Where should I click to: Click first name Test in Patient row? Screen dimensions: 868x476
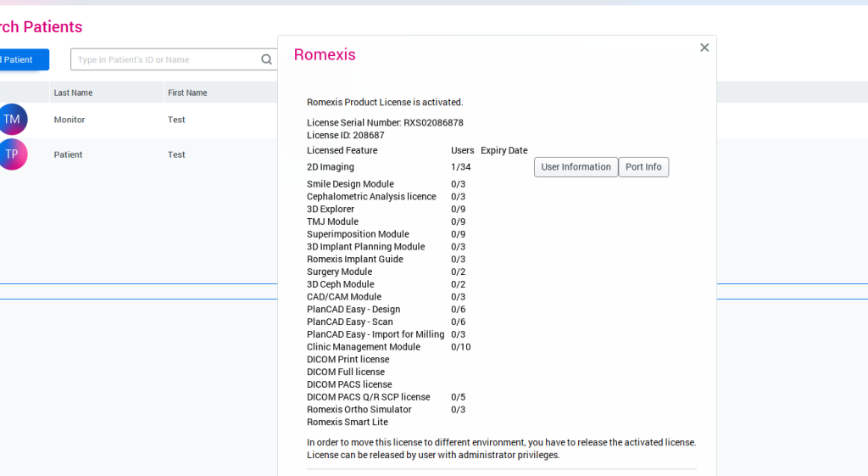tap(176, 154)
